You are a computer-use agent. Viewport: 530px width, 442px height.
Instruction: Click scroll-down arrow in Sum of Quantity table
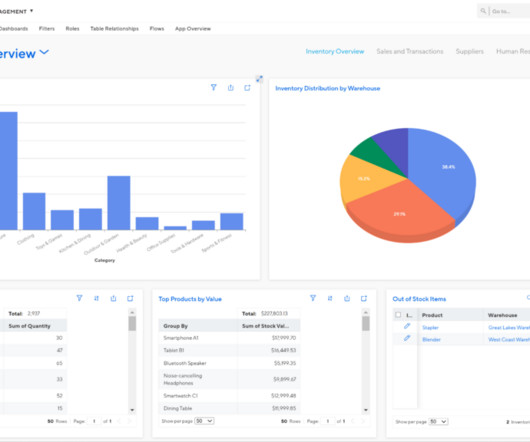132,410
